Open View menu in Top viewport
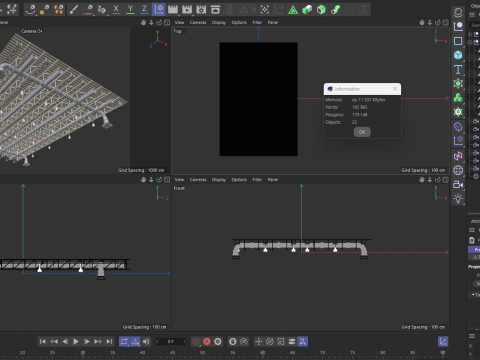The width and height of the screenshot is (480, 360). coord(179,22)
